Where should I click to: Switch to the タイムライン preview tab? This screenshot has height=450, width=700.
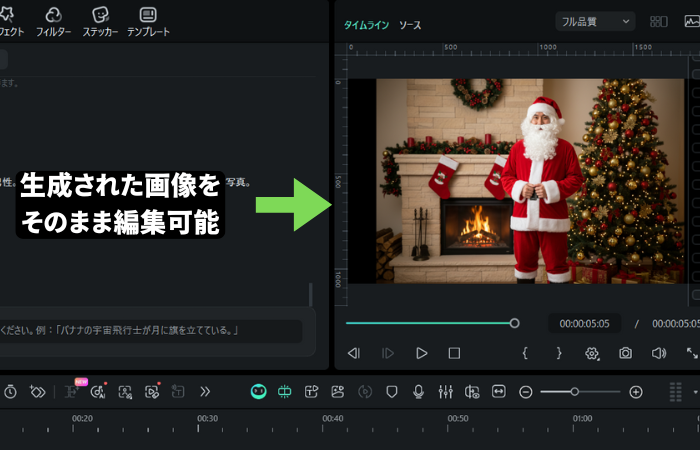[x=366, y=25]
